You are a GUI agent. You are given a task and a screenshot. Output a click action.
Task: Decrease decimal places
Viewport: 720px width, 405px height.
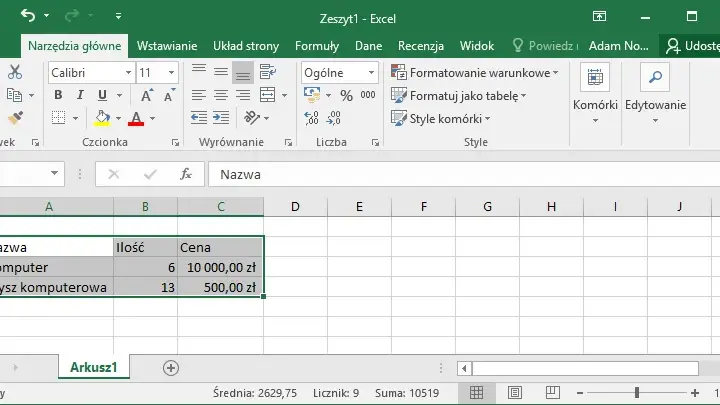[333, 118]
